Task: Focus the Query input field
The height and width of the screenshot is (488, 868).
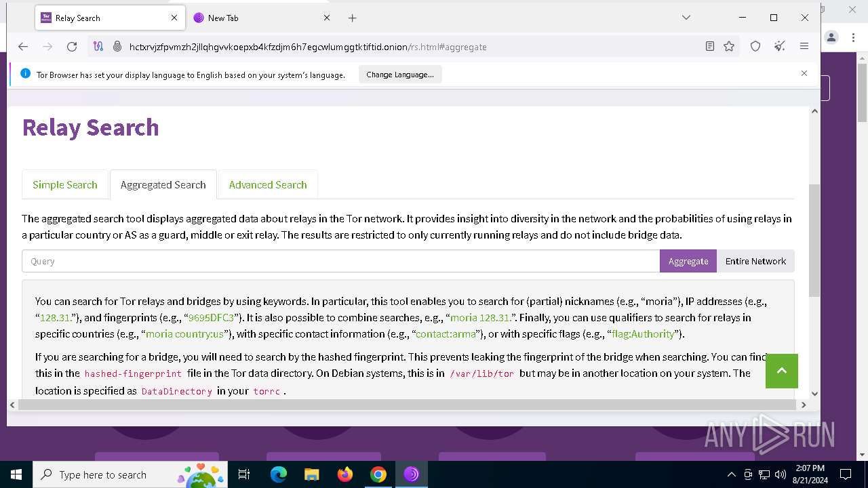Action: click(x=340, y=261)
